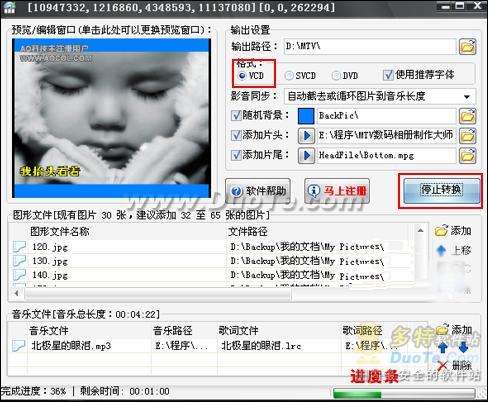Play the ending clip Bottom.mpg preview
Viewport: 488px width, 402px height.
tap(306, 155)
